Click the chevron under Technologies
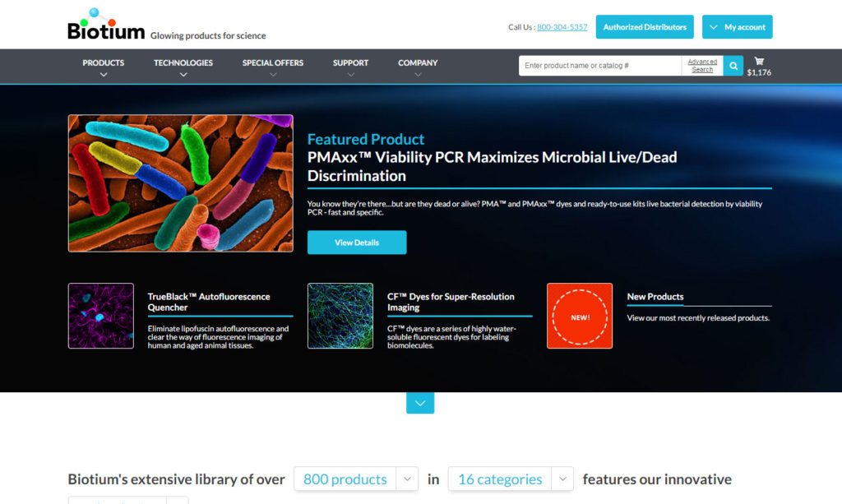This screenshot has height=504, width=842. [x=183, y=75]
